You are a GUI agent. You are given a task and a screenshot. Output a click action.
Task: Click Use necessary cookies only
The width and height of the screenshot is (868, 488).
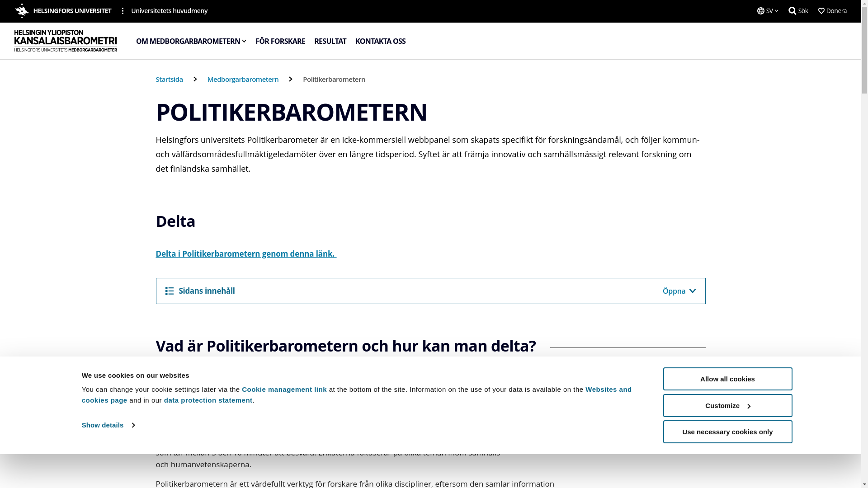727,432
